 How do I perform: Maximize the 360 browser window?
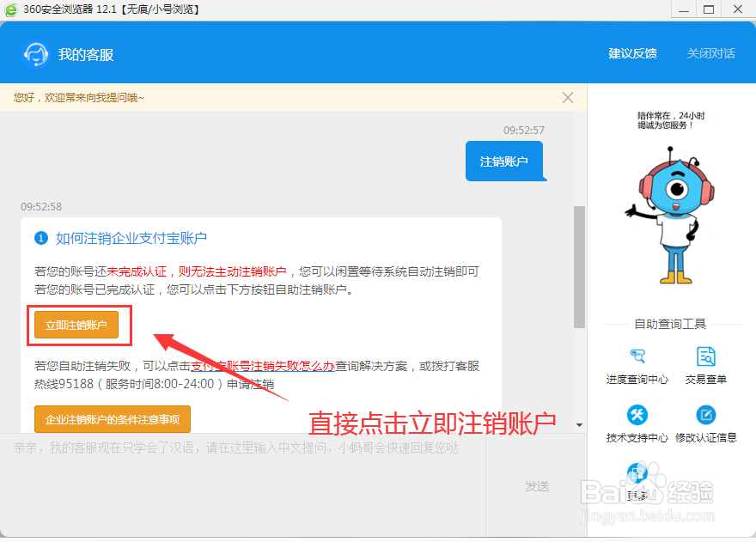pos(709,9)
